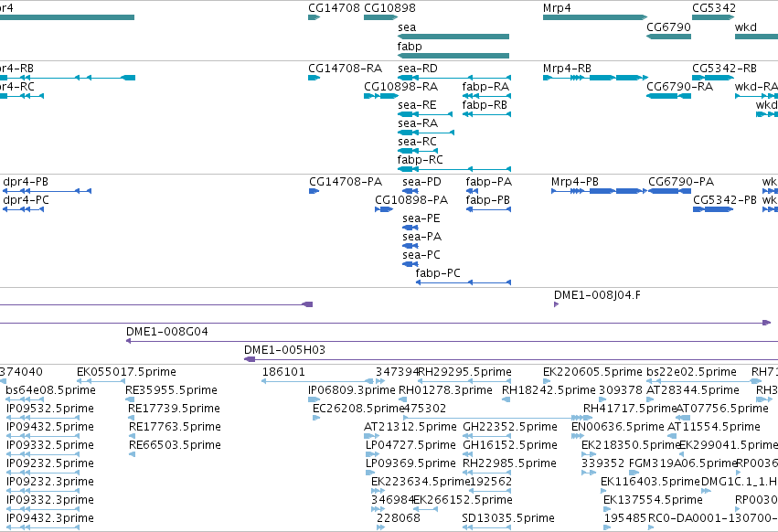
Task: Click the fabp-RB transcript
Action: (x=486, y=114)
